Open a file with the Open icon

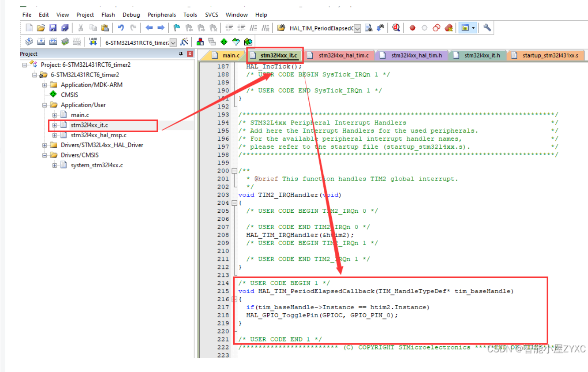[41, 28]
